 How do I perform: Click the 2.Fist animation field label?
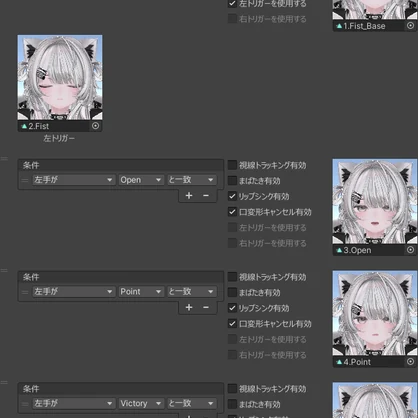coord(39,126)
